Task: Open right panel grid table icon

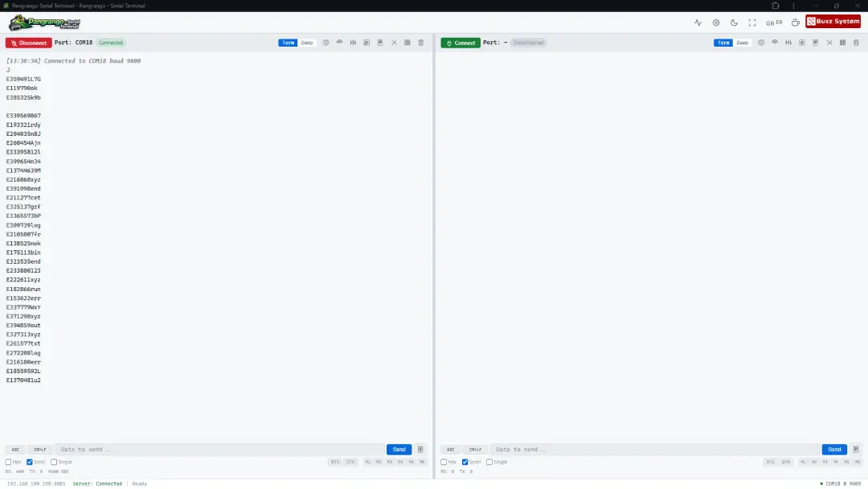Action: click(x=842, y=43)
